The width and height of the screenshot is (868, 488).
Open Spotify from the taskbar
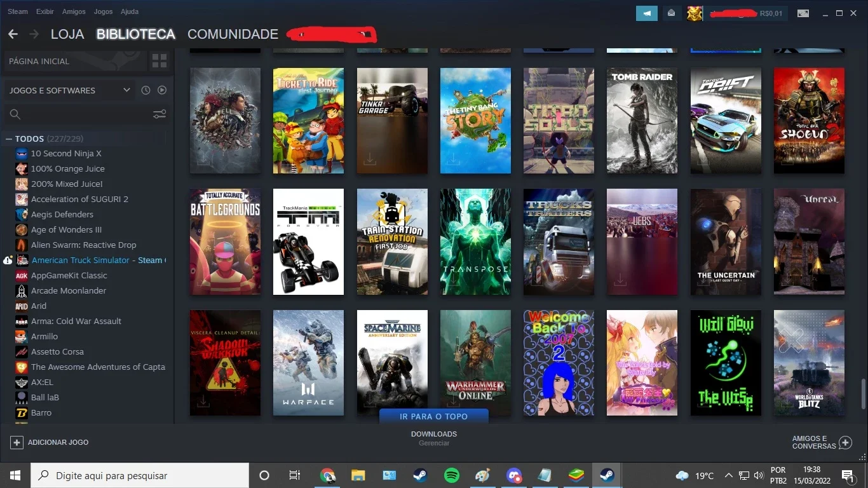(452, 475)
